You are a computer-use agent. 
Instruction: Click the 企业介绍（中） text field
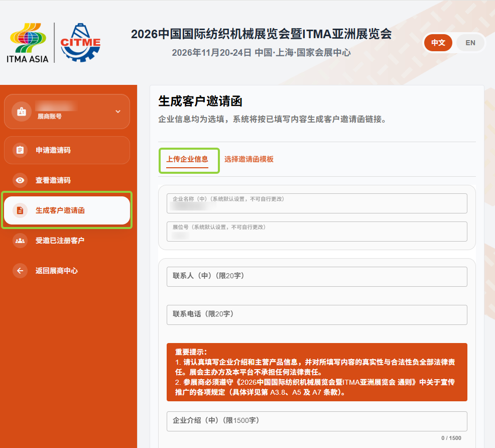[317, 421]
